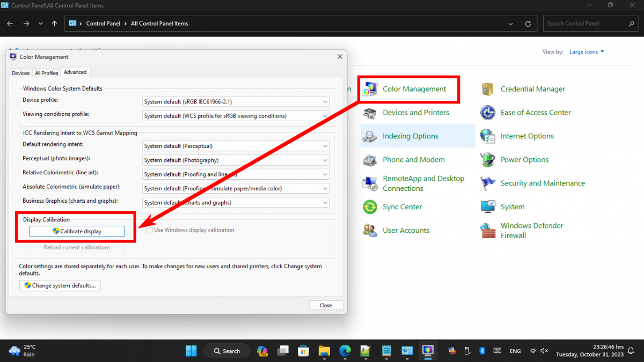Toggle Use Windows display calibration checkbox
Viewport: 644px width, 362px height.
tap(150, 230)
